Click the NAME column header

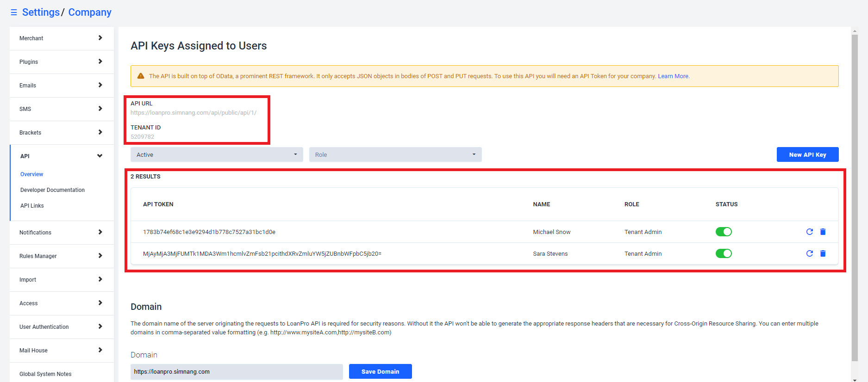(541, 204)
